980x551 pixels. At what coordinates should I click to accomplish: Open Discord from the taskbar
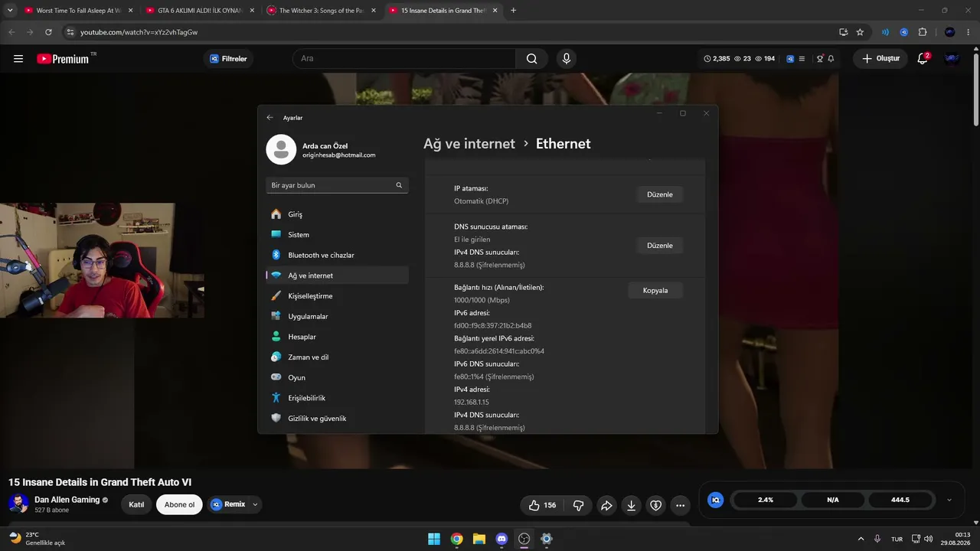[501, 539]
